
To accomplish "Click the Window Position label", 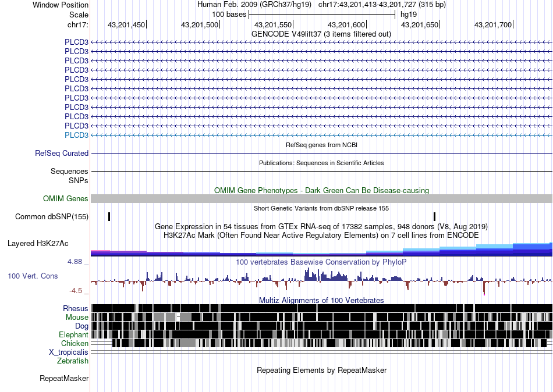I will tap(61, 5).
